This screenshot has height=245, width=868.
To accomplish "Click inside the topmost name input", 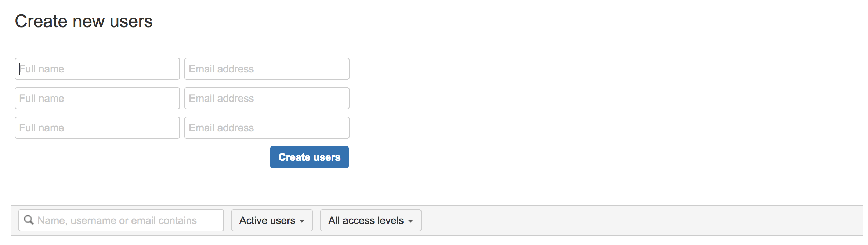I will (97, 69).
